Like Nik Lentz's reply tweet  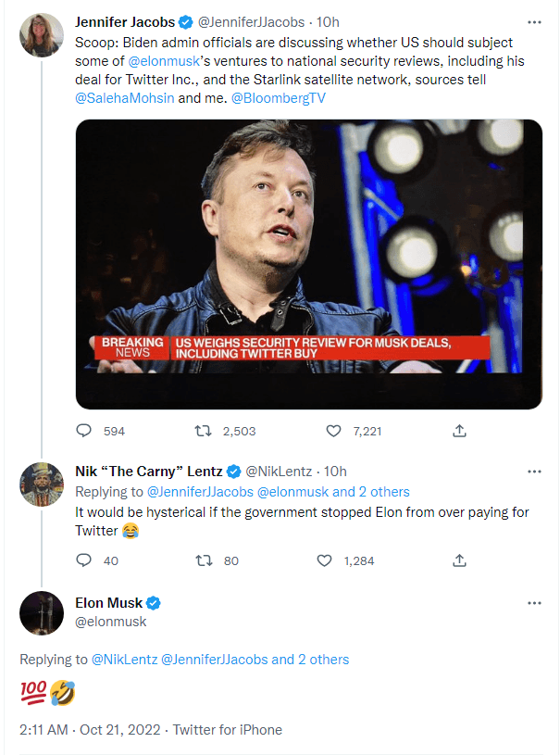(325, 560)
